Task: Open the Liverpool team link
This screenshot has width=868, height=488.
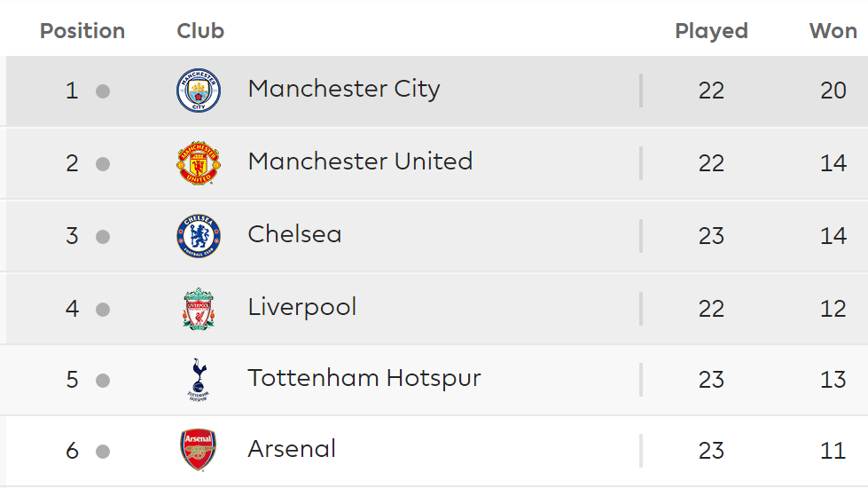Action: [302, 307]
